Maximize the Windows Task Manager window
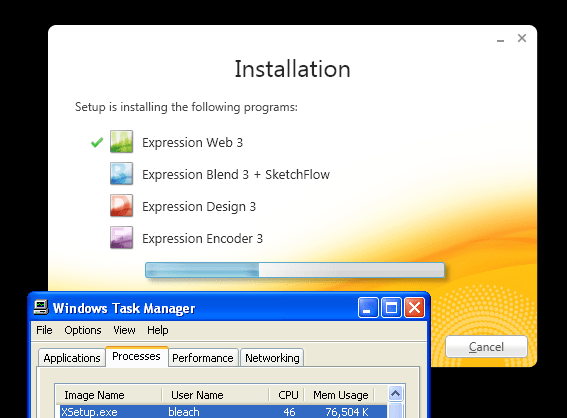567x418 pixels. 391,308
